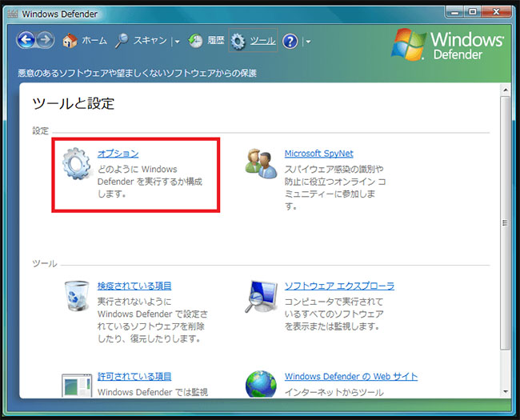The height and width of the screenshot is (420, 520).
Task: Click the Software Explorer description text
Action: coord(334,314)
